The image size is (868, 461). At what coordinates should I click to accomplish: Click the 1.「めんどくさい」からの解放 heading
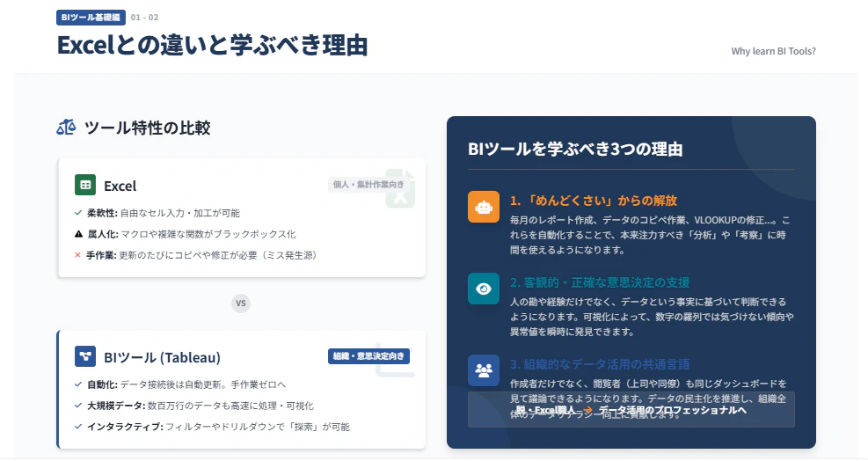point(594,200)
